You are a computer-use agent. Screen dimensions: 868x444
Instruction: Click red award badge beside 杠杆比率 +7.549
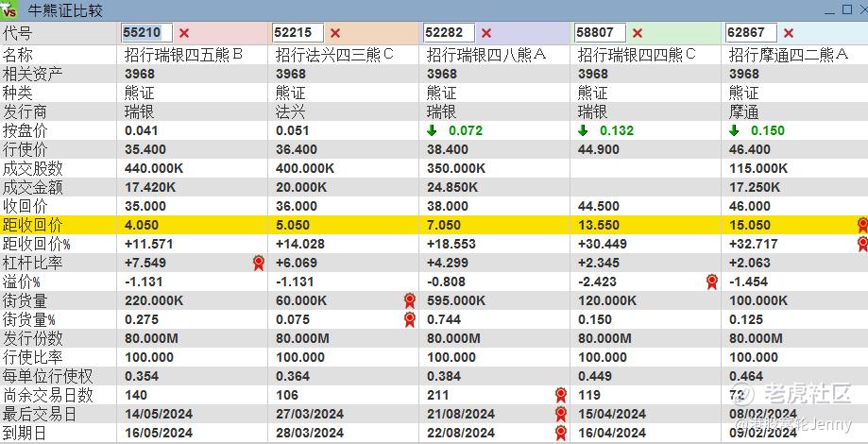tap(259, 263)
